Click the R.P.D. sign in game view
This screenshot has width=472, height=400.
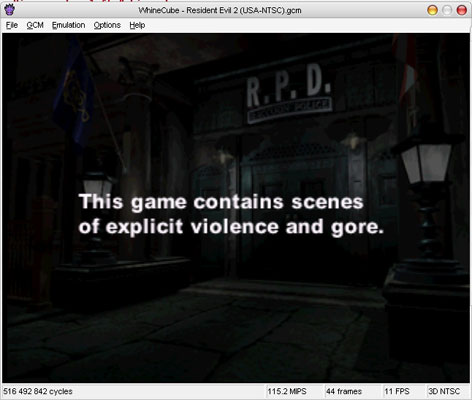click(x=289, y=93)
